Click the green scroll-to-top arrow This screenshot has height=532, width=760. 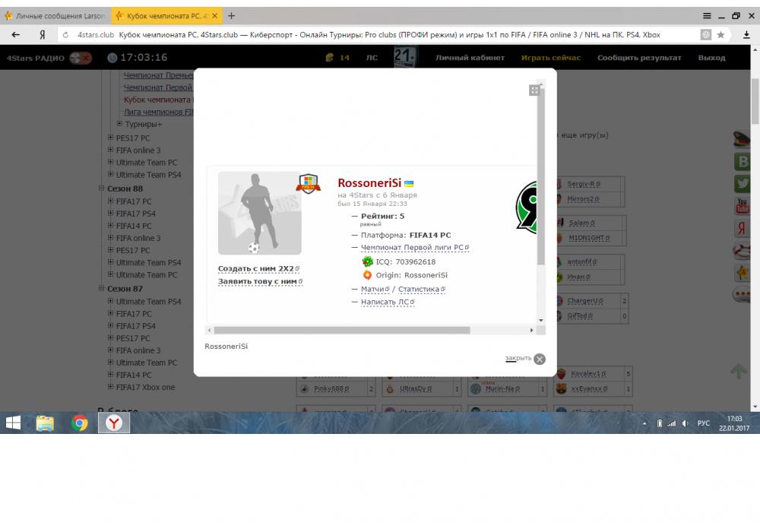[739, 371]
